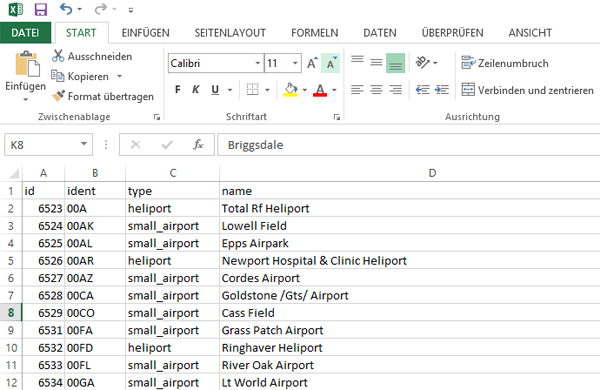Open the font size dropdown arrow
The image size is (600, 390).
coord(295,63)
